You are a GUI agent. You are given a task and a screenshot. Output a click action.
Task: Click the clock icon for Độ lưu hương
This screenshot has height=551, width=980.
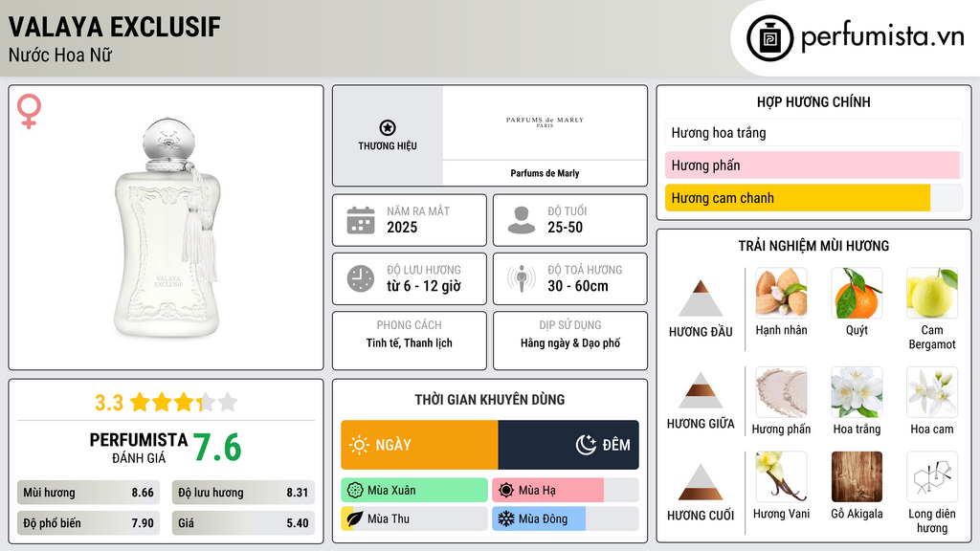[361, 278]
